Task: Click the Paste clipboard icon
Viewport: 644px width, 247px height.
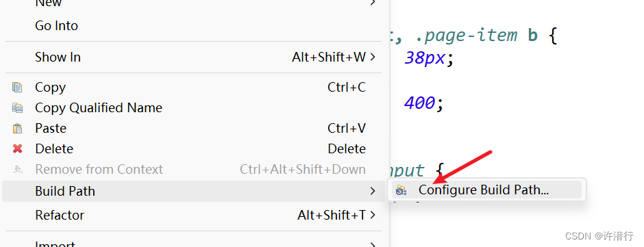Action: (x=17, y=129)
